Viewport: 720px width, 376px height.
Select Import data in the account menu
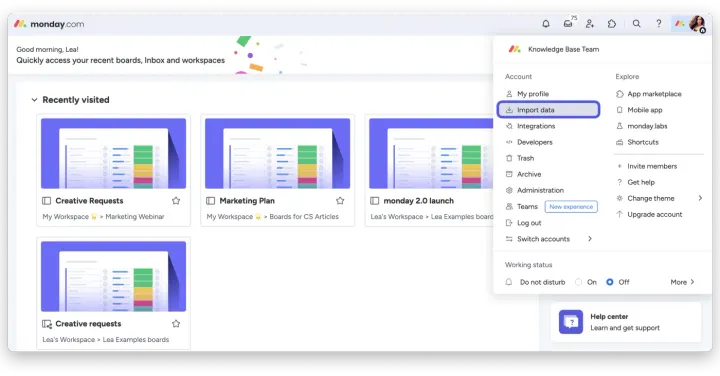548,110
